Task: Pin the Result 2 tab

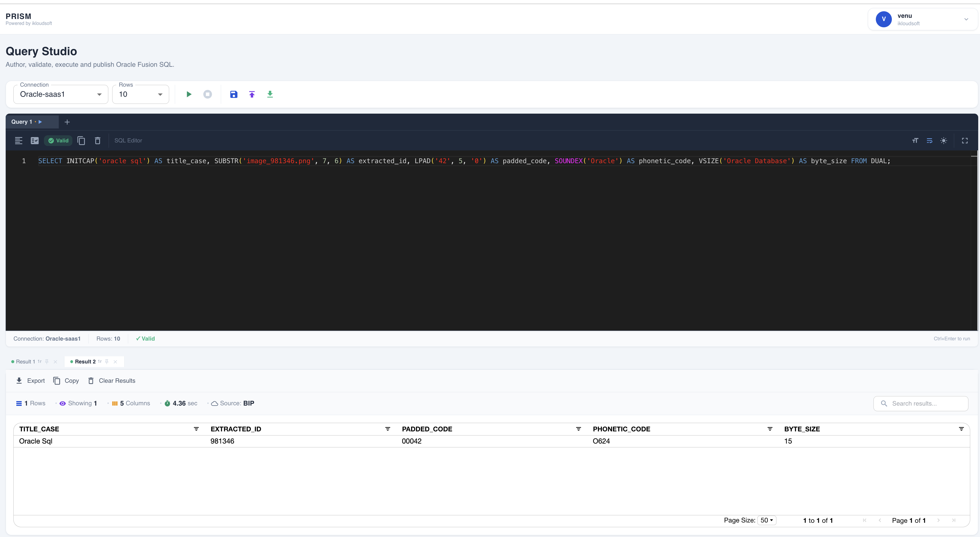Action: (107, 362)
